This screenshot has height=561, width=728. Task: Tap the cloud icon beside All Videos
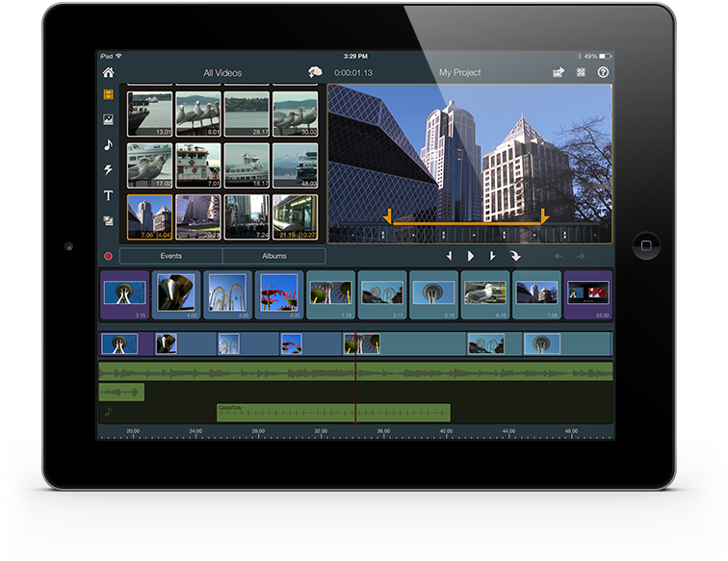coord(314,72)
